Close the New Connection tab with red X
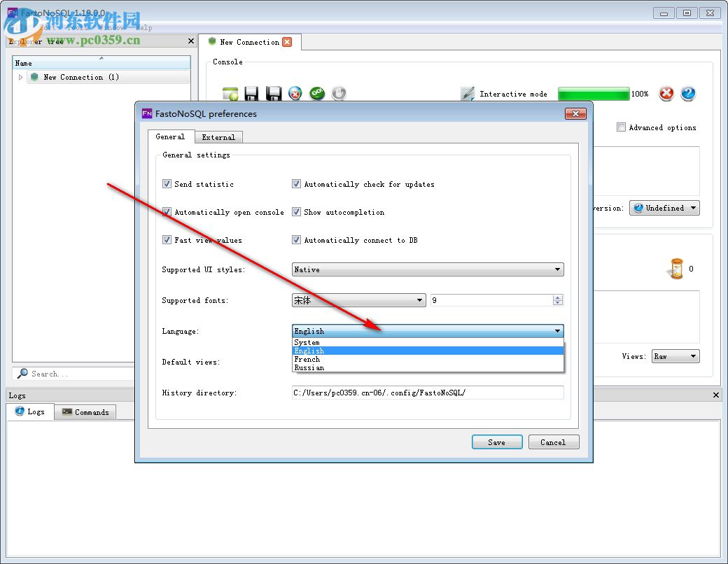 tap(288, 42)
